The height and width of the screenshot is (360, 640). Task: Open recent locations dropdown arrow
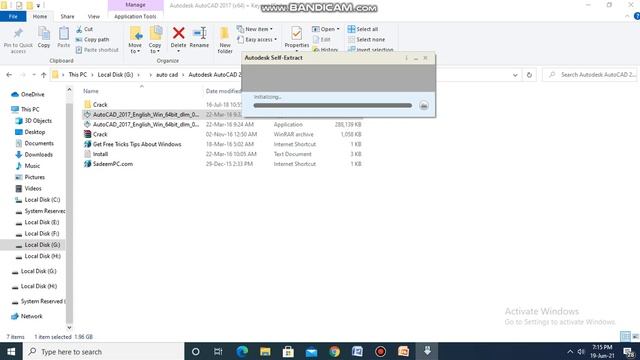[34, 75]
